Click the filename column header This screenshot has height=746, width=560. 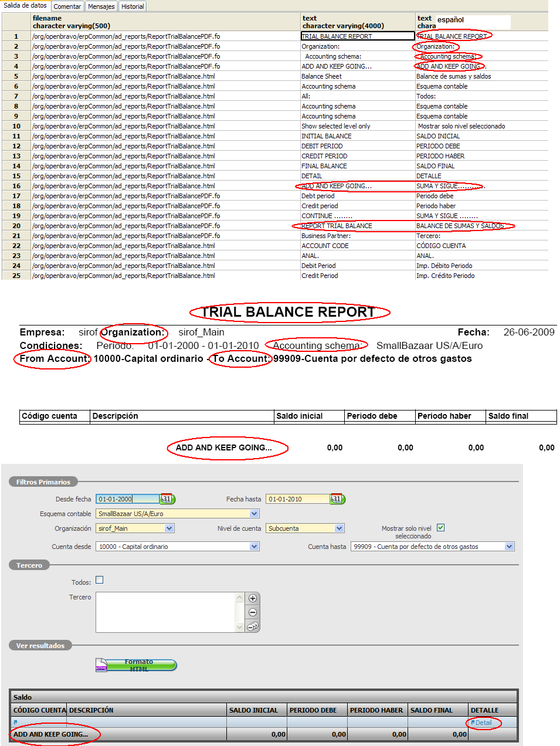pyautogui.click(x=165, y=22)
